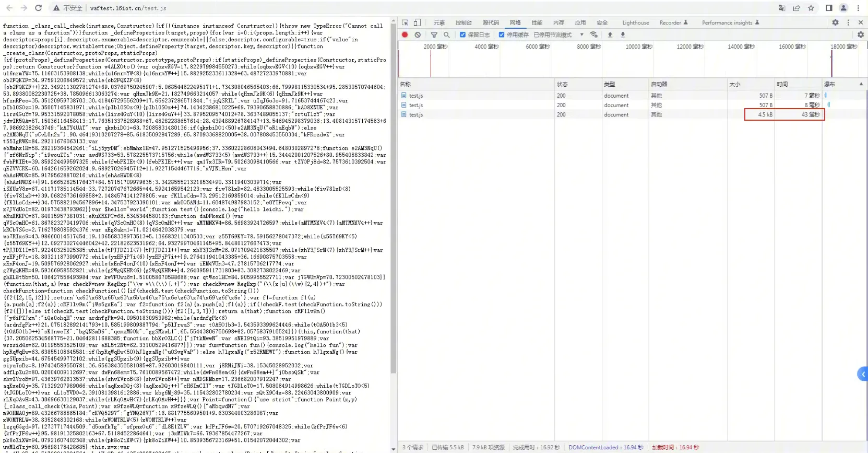This screenshot has width=868, height=453.
Task: Open network conditions wifi icon
Action: (593, 35)
